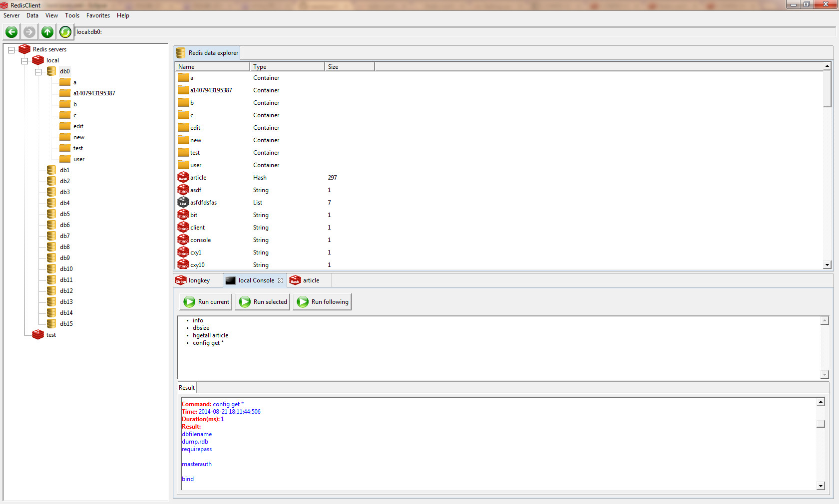Click the info command line in console

tap(198, 320)
